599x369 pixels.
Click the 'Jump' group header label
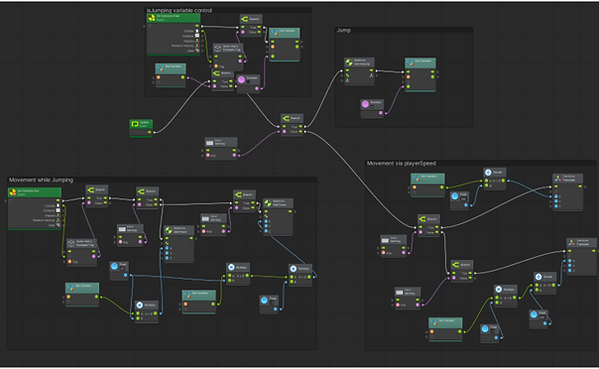(x=344, y=30)
